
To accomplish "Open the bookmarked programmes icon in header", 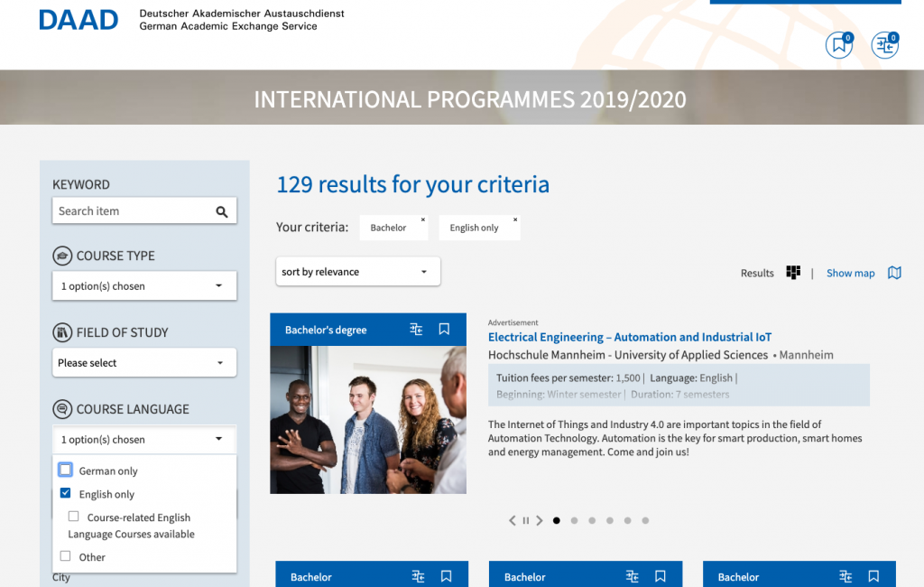I will 838,45.
